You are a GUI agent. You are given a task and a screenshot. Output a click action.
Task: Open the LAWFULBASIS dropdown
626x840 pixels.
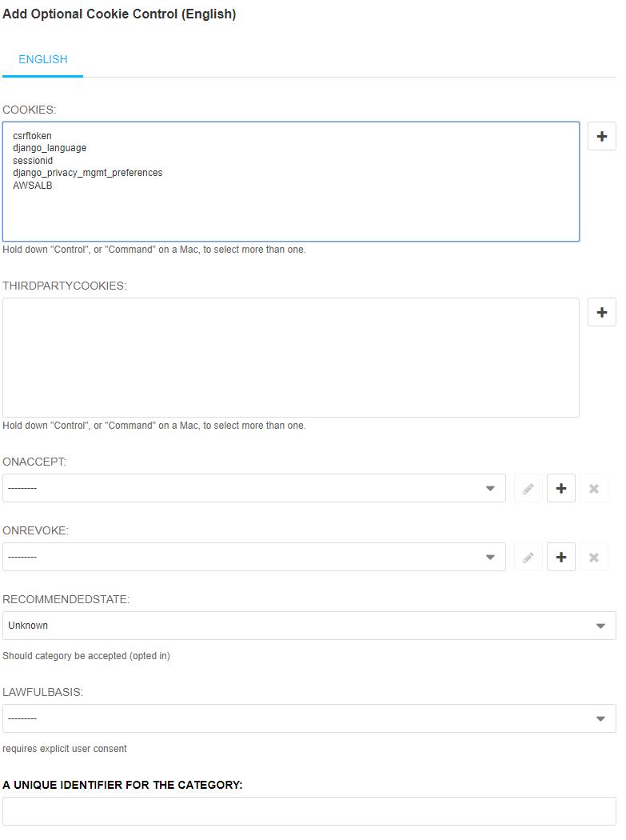pyautogui.click(x=309, y=718)
